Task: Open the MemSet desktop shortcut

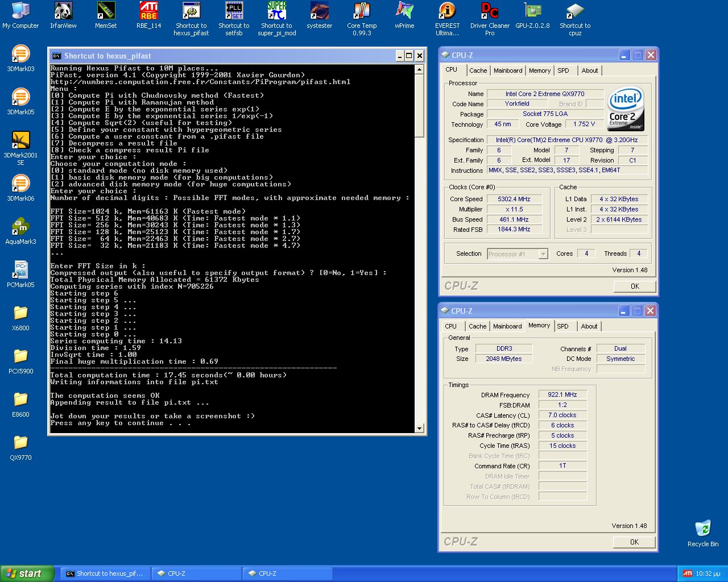Action: click(106, 15)
